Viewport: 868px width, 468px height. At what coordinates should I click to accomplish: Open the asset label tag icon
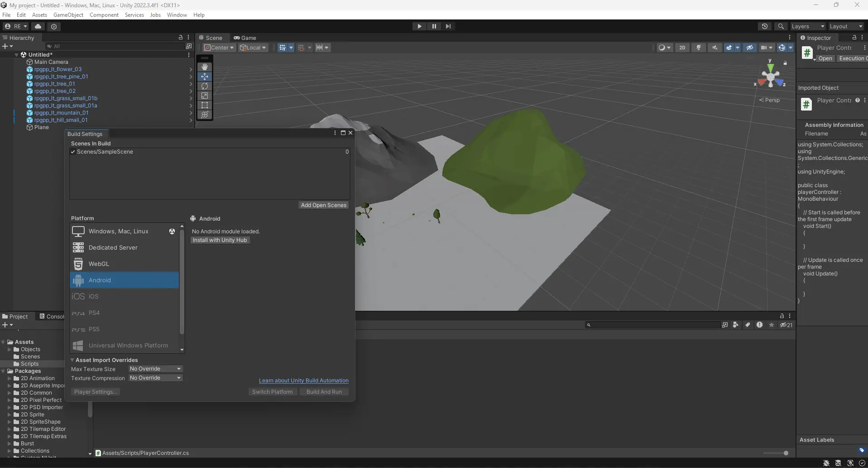click(x=862, y=450)
